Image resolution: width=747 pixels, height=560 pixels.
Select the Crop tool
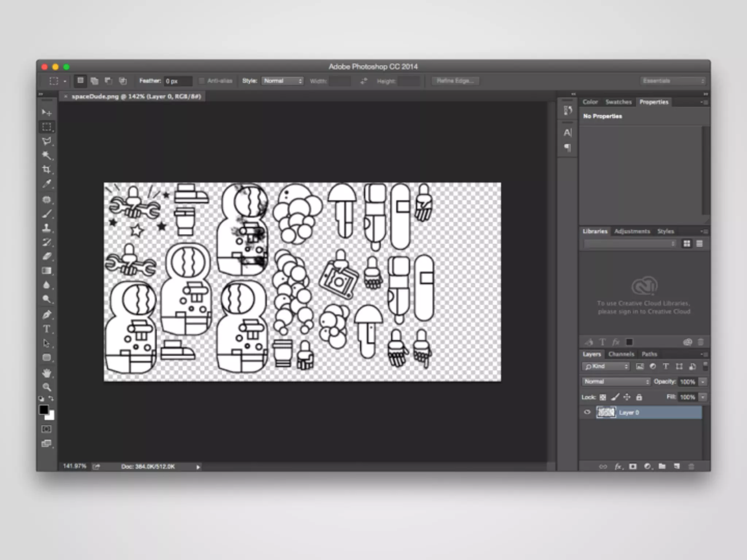tap(47, 170)
